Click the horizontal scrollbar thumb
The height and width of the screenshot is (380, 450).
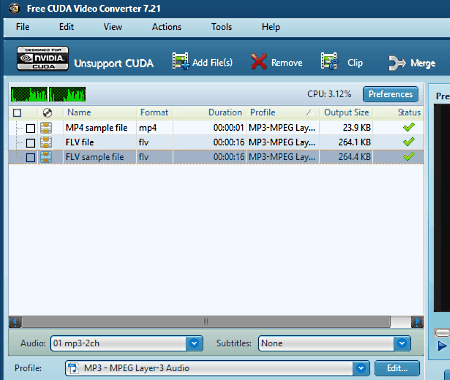206,322
